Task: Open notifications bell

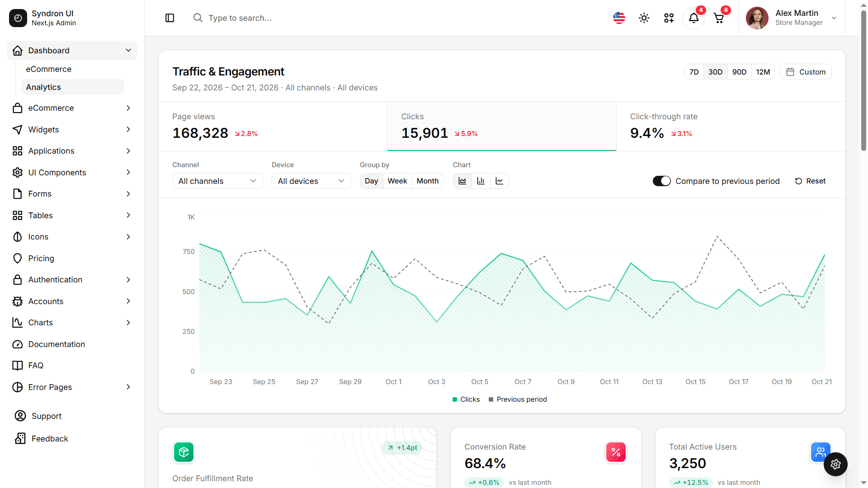Action: tap(693, 18)
